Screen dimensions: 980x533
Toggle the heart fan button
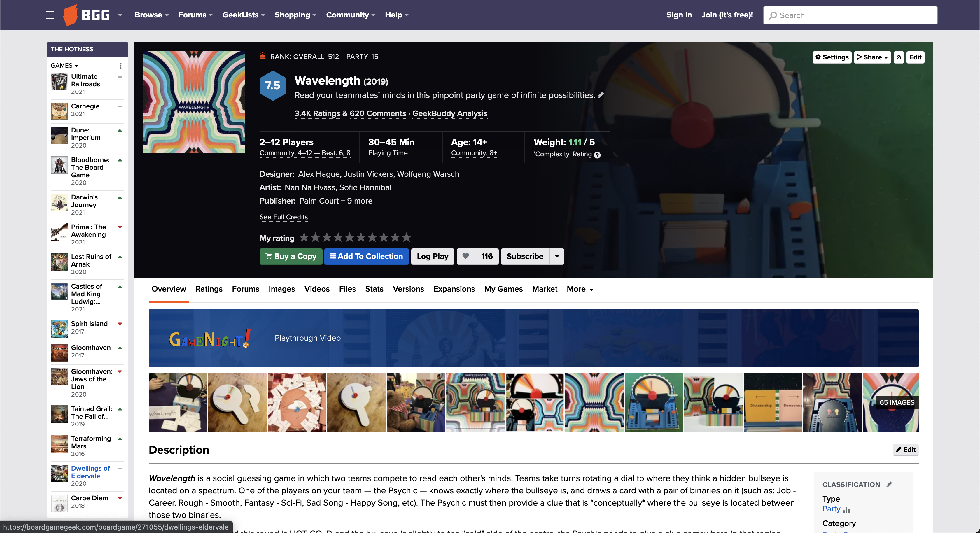(466, 256)
